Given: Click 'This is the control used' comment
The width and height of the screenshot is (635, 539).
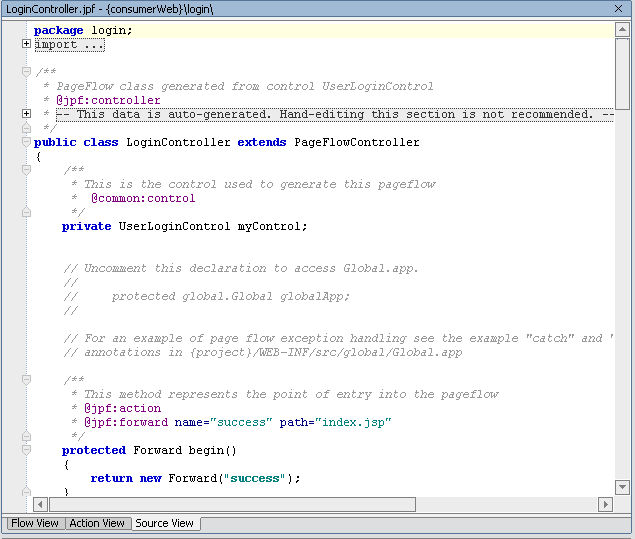Looking at the screenshot, I should tap(260, 184).
